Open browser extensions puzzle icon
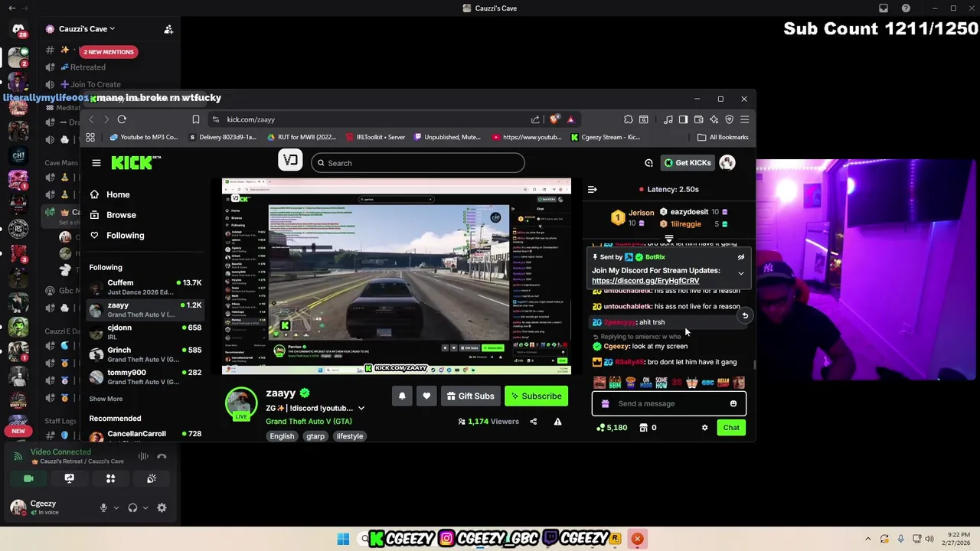 point(629,119)
